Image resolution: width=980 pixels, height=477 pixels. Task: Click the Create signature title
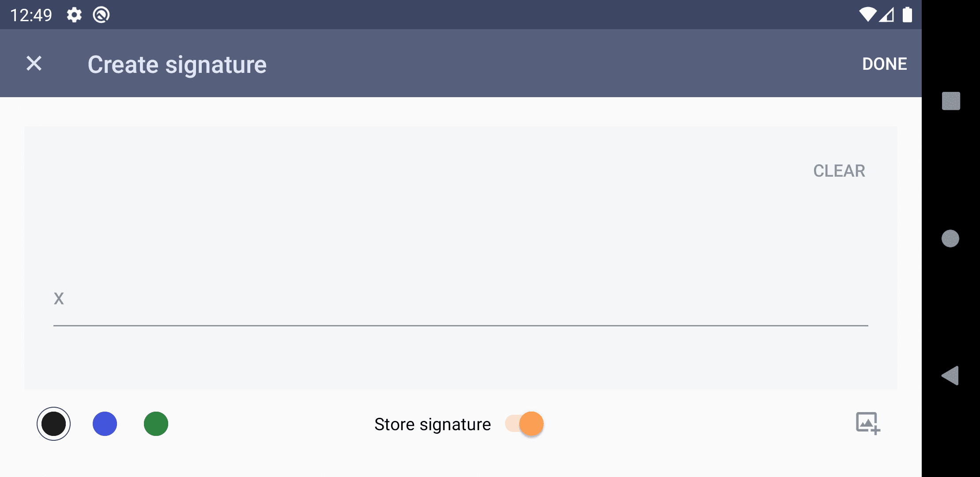pos(177,64)
